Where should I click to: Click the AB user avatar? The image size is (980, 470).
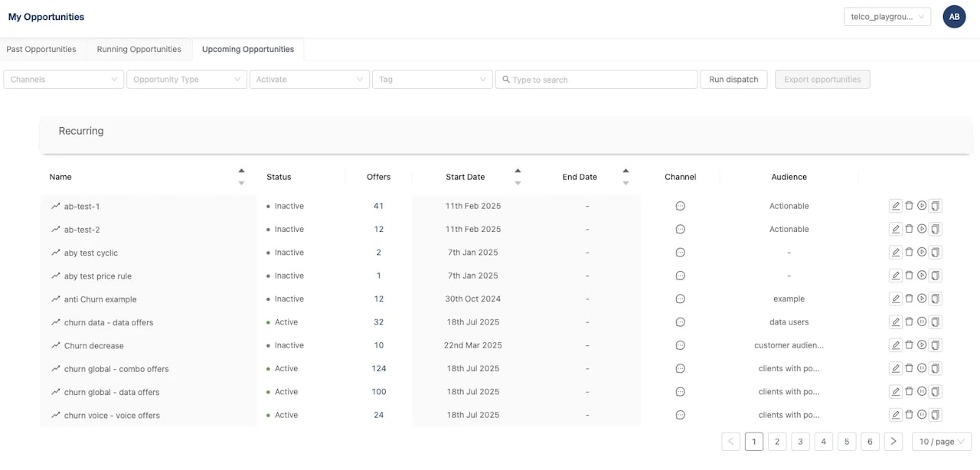[x=954, y=17]
